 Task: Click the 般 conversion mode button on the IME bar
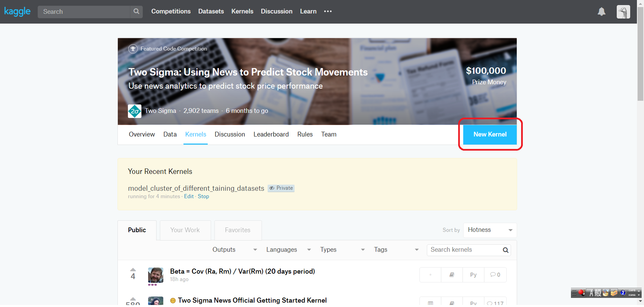pyautogui.click(x=598, y=293)
